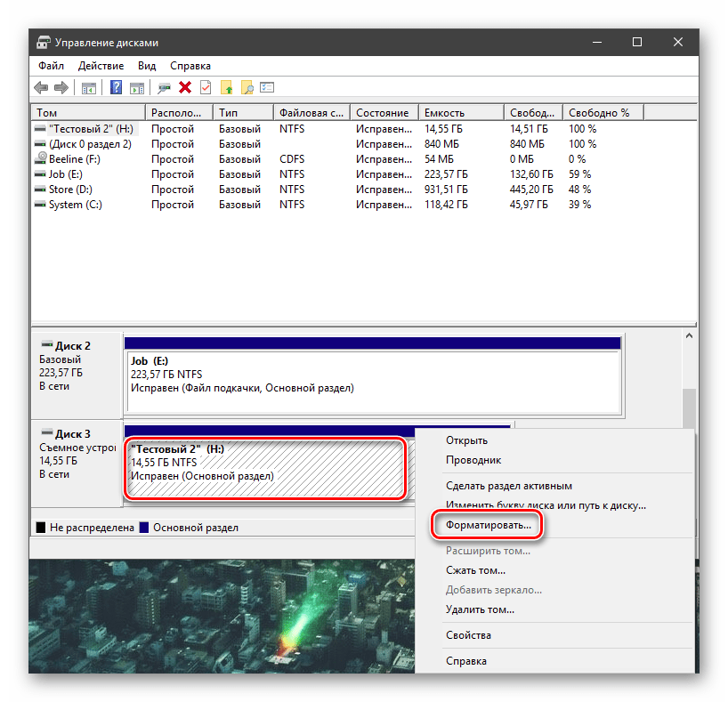The image size is (728, 702).
Task: Sort by the Свобод... column header
Action: pyautogui.click(x=533, y=113)
